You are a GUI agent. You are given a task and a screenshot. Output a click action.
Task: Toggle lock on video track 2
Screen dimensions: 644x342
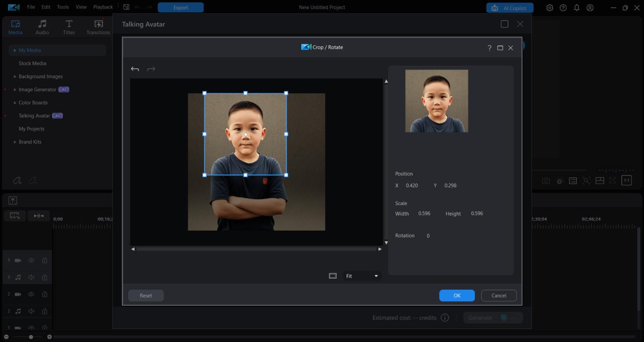(x=44, y=294)
